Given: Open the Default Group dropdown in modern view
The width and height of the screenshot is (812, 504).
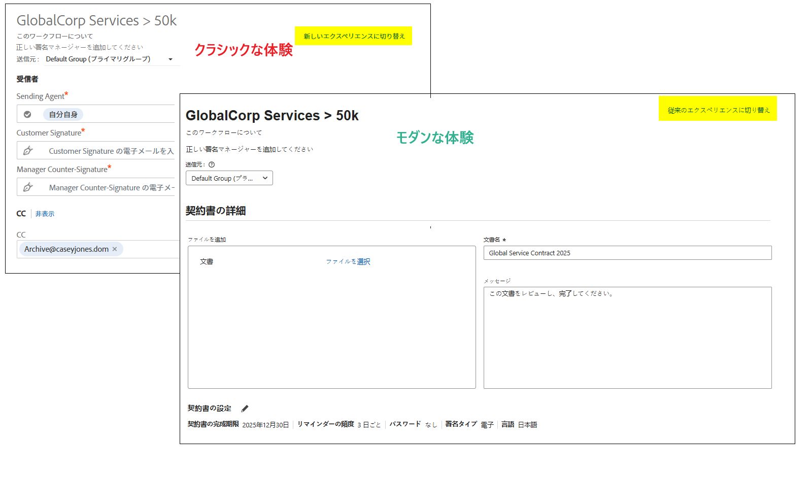Looking at the screenshot, I should click(x=229, y=178).
